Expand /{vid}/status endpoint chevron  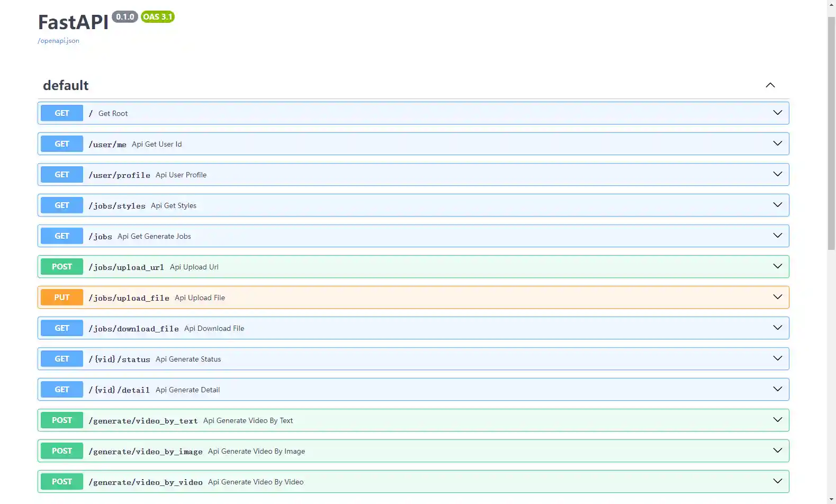tap(777, 358)
